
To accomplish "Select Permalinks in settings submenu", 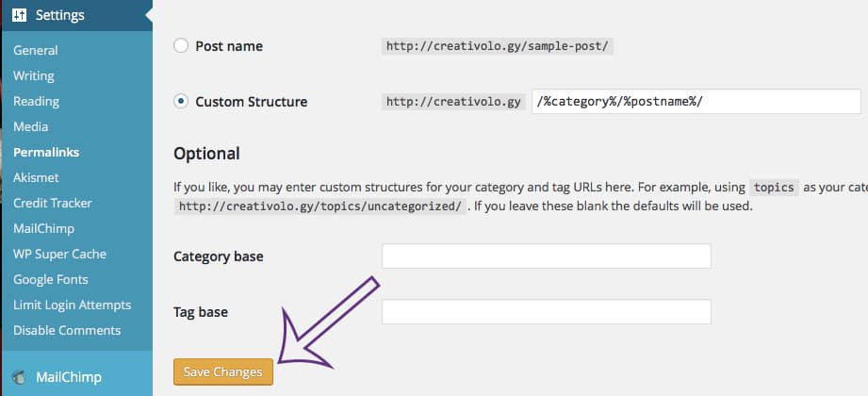I will point(46,152).
